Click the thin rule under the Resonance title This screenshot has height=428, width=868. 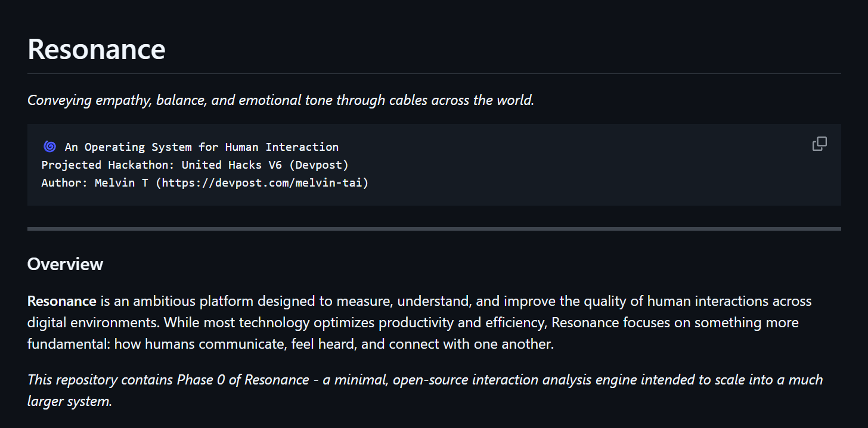click(434, 73)
